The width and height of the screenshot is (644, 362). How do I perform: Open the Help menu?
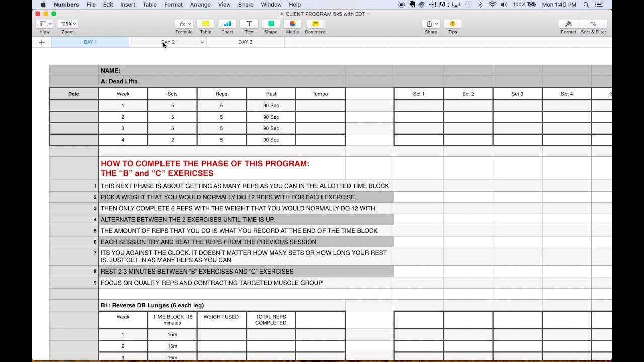click(295, 5)
